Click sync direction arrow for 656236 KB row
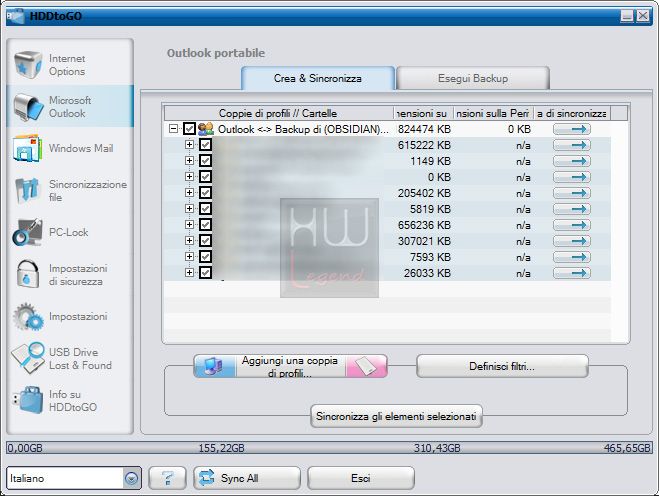 [x=572, y=225]
